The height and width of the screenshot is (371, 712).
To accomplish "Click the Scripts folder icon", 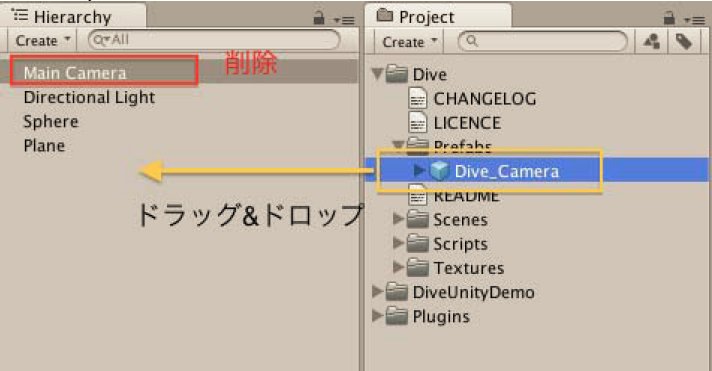I will [x=418, y=243].
